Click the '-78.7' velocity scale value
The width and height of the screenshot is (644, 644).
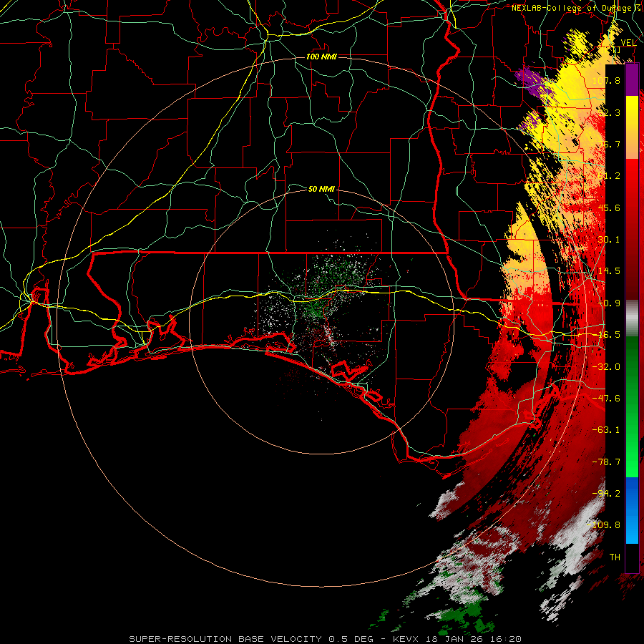(607, 462)
